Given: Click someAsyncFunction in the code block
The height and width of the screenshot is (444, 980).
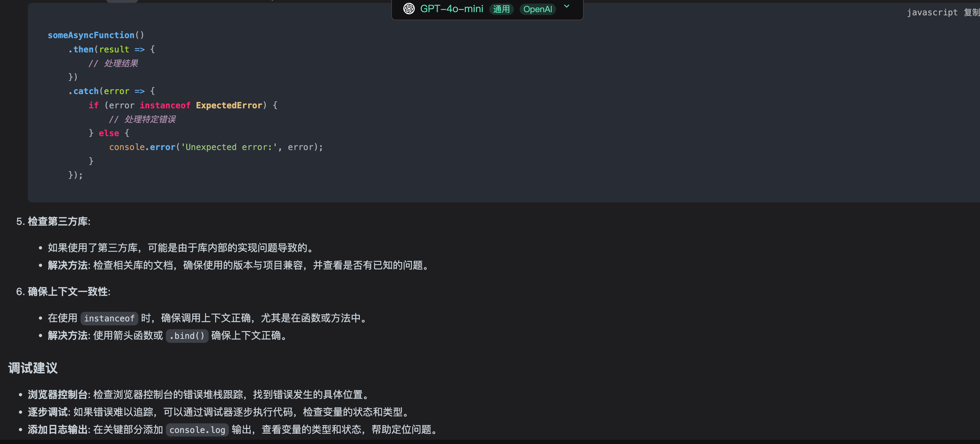Looking at the screenshot, I should click(x=91, y=35).
